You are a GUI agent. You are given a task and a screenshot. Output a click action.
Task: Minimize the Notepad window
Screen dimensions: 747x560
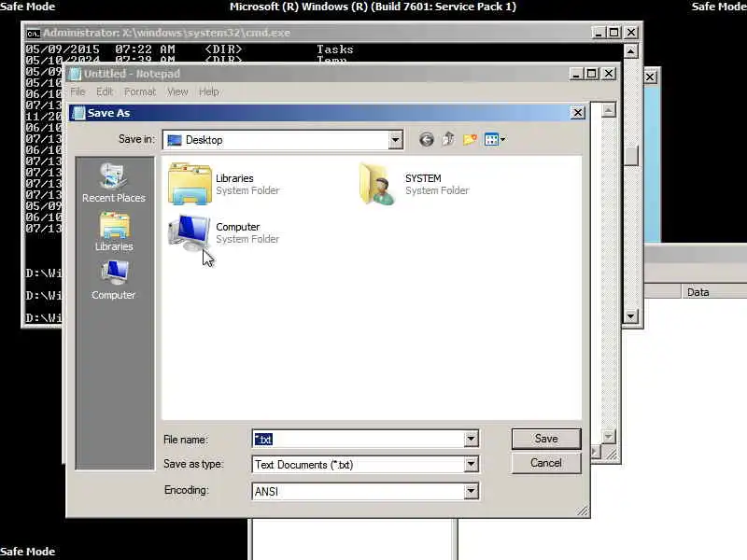click(x=576, y=74)
